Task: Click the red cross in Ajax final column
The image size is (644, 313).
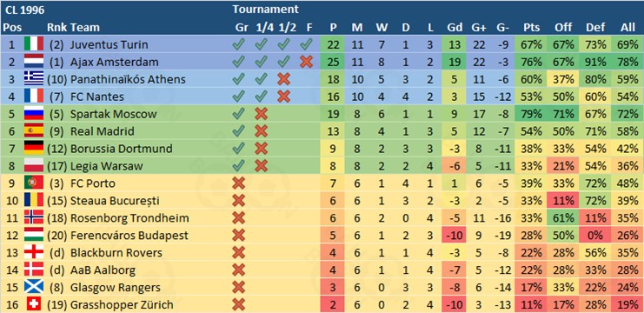Action: coord(307,62)
